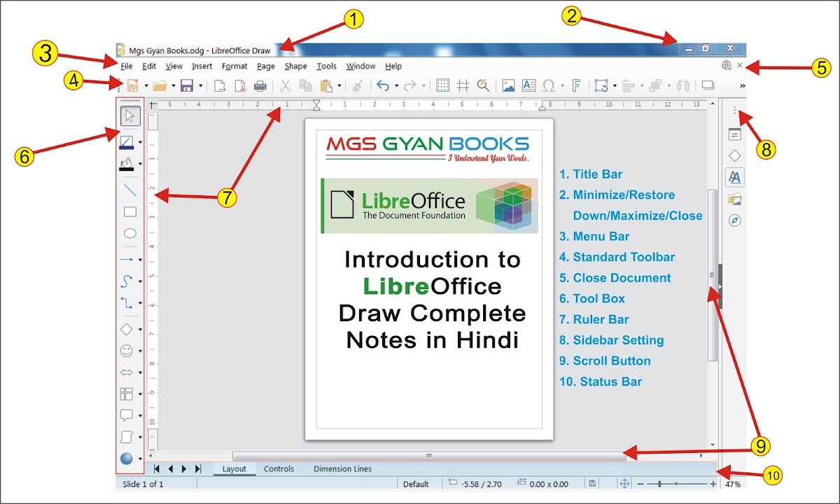Toggle Display Grid
The image size is (840, 504).
coord(443,85)
